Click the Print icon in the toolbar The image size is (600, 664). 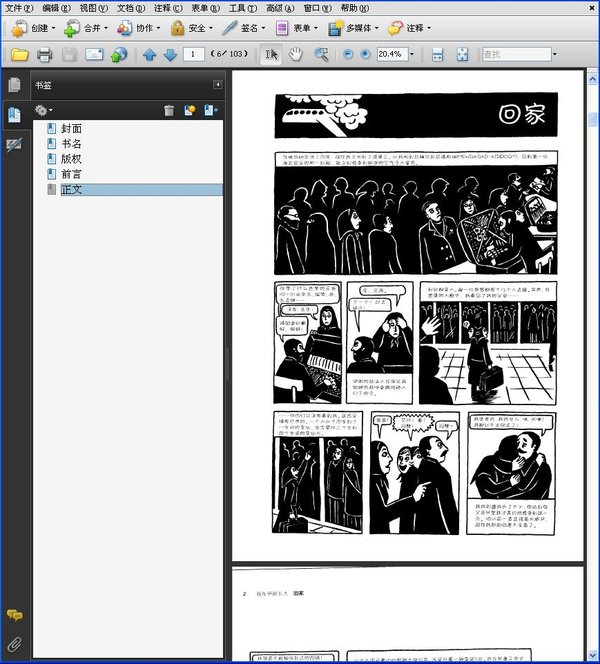pyautogui.click(x=44, y=54)
